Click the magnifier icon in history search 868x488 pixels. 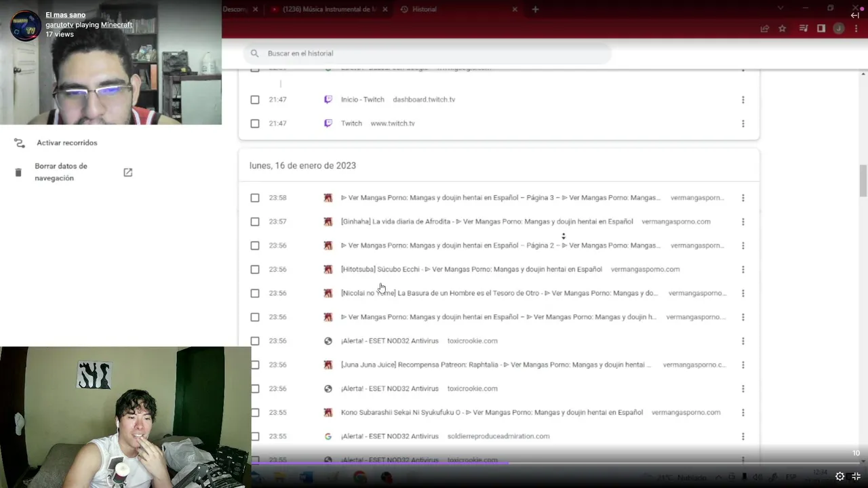pos(255,54)
